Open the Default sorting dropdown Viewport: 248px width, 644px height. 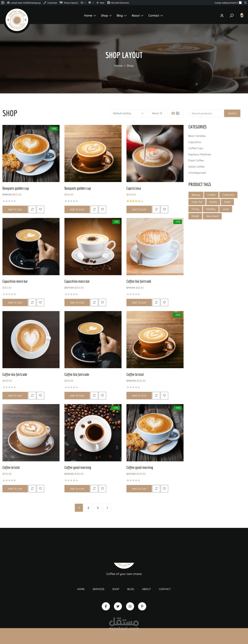click(x=128, y=113)
